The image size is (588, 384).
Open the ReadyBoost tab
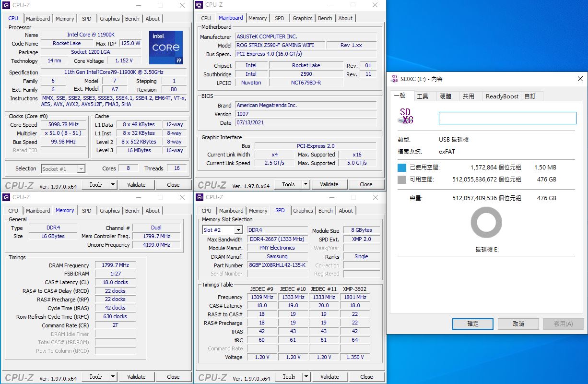point(502,96)
